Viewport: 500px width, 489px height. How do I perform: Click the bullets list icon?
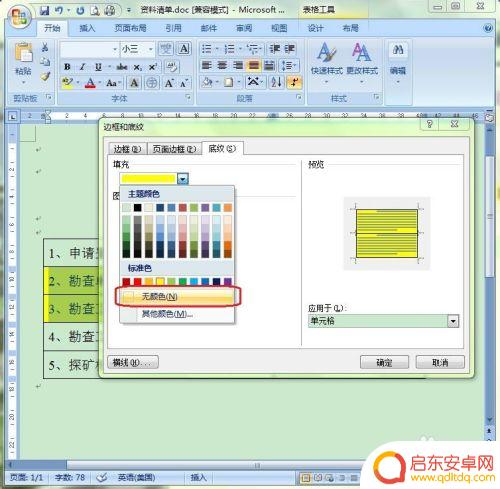point(207,49)
